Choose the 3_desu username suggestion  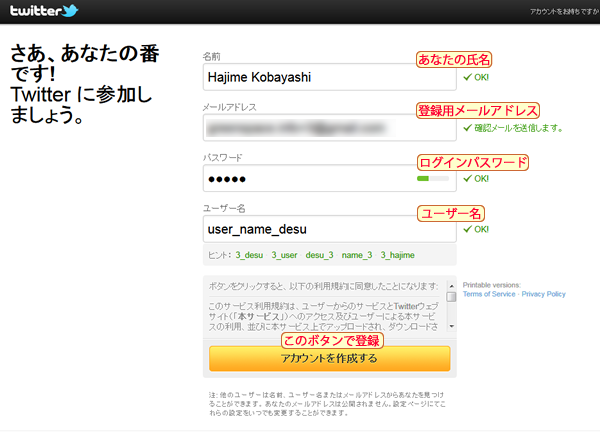[249, 255]
